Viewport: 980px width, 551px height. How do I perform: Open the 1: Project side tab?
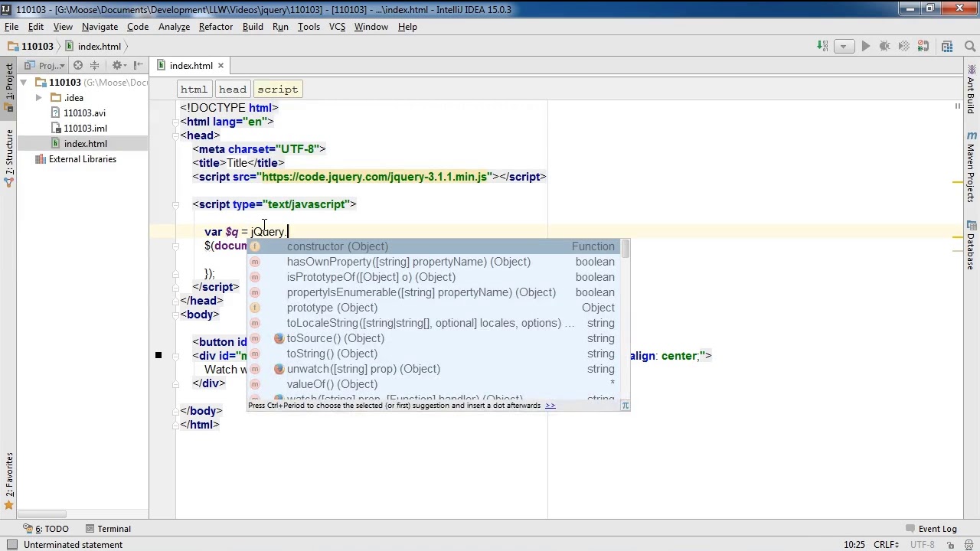[9, 86]
